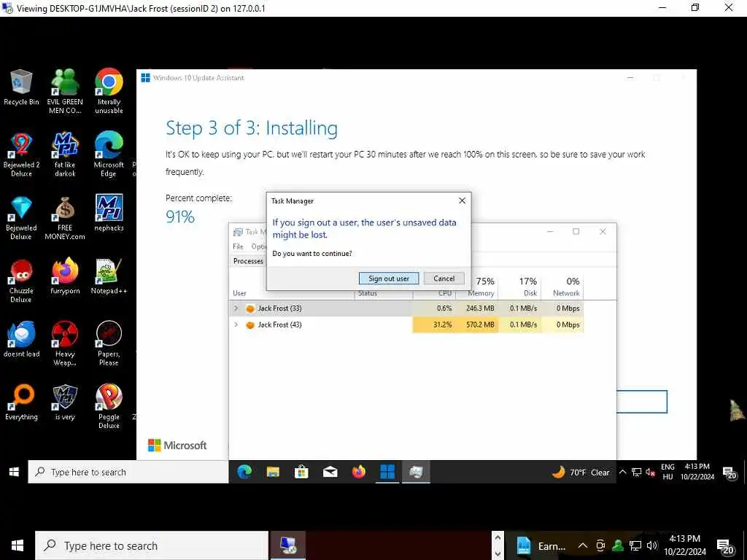Open the remote notification center icon
The height and width of the screenshot is (560, 747).
click(729, 472)
